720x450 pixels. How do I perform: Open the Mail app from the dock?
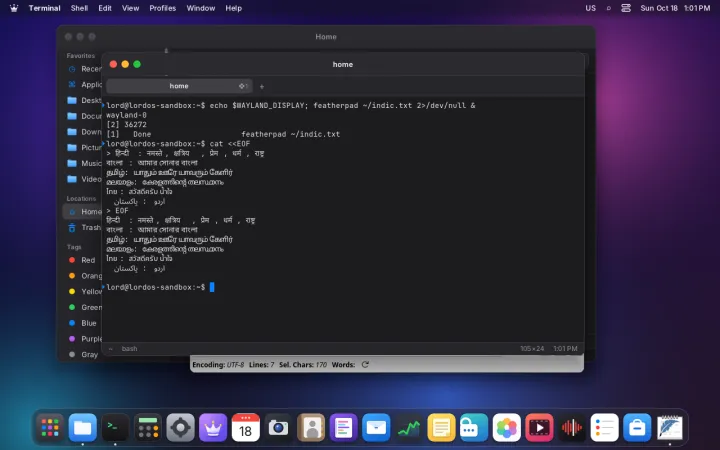pyautogui.click(x=376, y=428)
